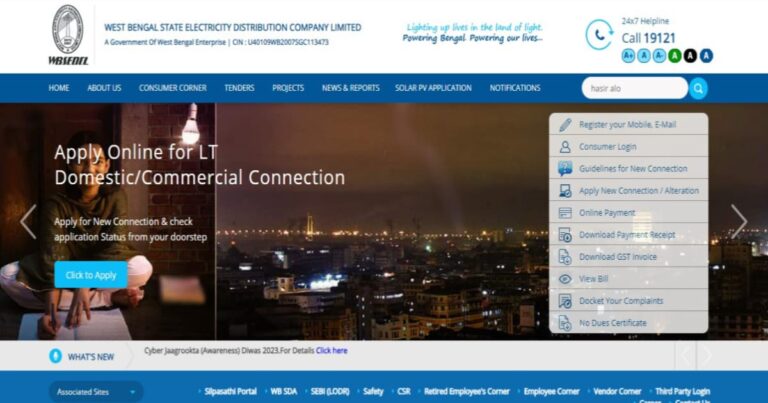This screenshot has height=403, width=768.
Task: Click the Register your Mobile pencil icon
Action: pyautogui.click(x=565, y=125)
